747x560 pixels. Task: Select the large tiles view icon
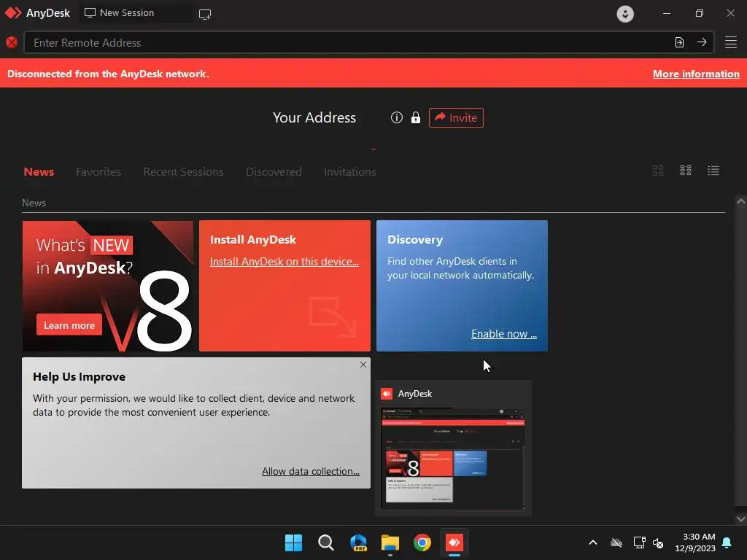click(658, 171)
